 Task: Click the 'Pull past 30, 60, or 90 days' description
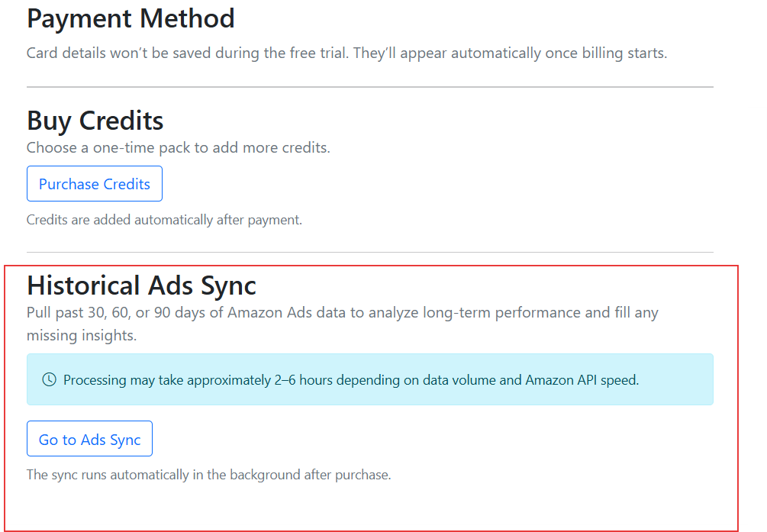tap(342, 313)
